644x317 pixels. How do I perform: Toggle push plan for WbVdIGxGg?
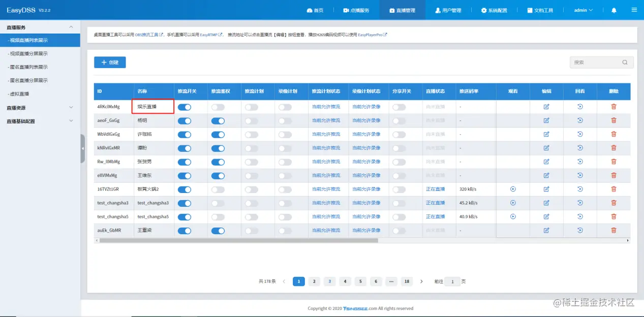(x=252, y=135)
